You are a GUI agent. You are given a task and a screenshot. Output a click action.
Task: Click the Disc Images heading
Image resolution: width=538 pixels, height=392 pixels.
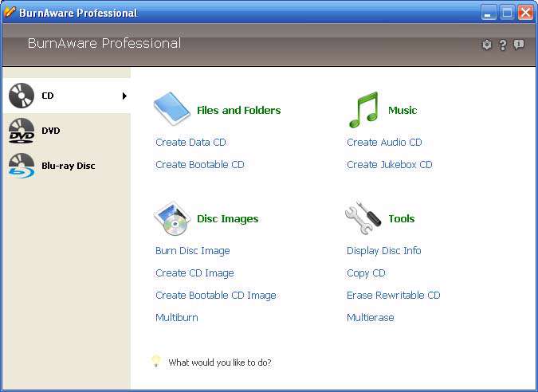tap(227, 219)
